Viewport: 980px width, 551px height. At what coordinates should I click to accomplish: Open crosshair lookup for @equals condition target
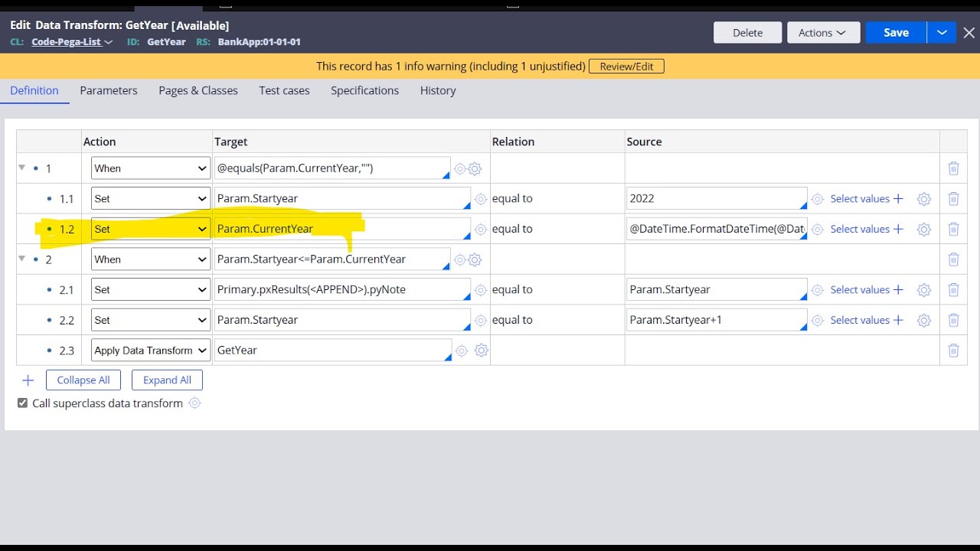pos(460,168)
